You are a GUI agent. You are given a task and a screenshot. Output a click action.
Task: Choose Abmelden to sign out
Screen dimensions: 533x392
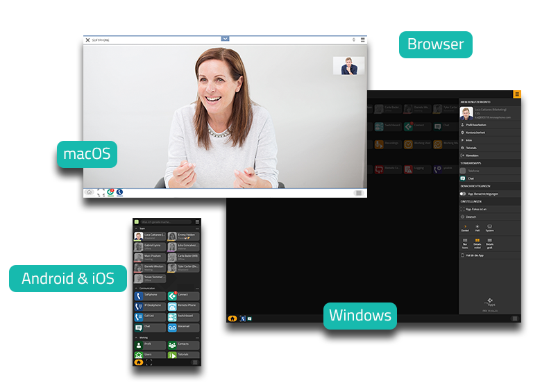[490, 155]
